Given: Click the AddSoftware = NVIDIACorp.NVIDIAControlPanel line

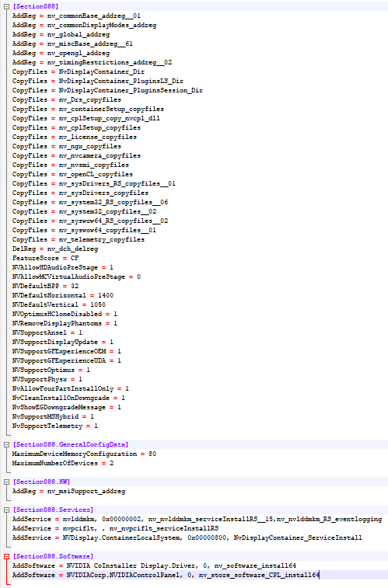Looking at the screenshot, I should (166, 575).
